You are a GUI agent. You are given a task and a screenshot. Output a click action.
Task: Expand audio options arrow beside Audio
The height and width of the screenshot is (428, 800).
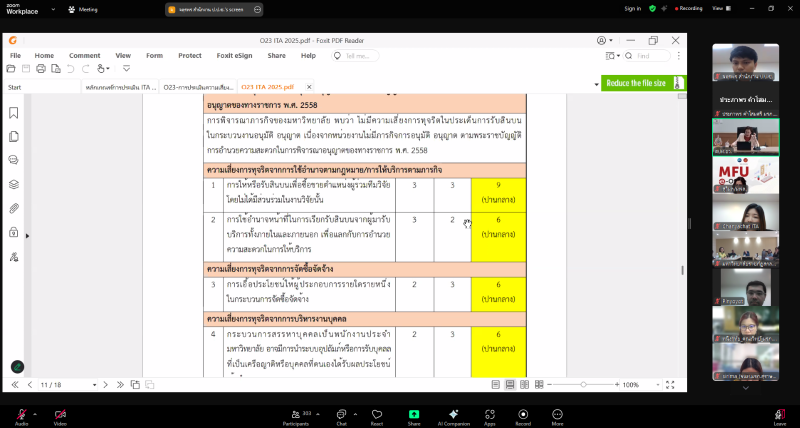37,410
